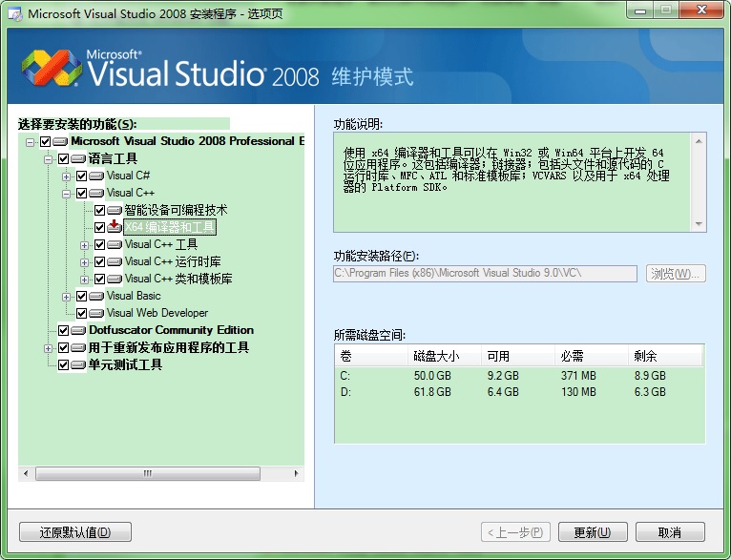Image resolution: width=731 pixels, height=560 pixels.
Task: Uncheck the Visual C++ checkbox
Action: pyautogui.click(x=81, y=194)
